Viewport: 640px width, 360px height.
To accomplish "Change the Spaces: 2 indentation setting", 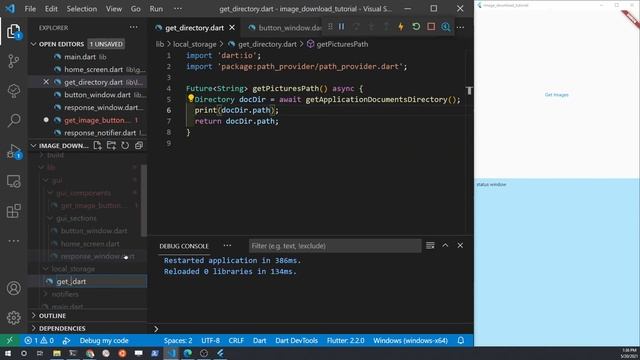I will point(178,340).
